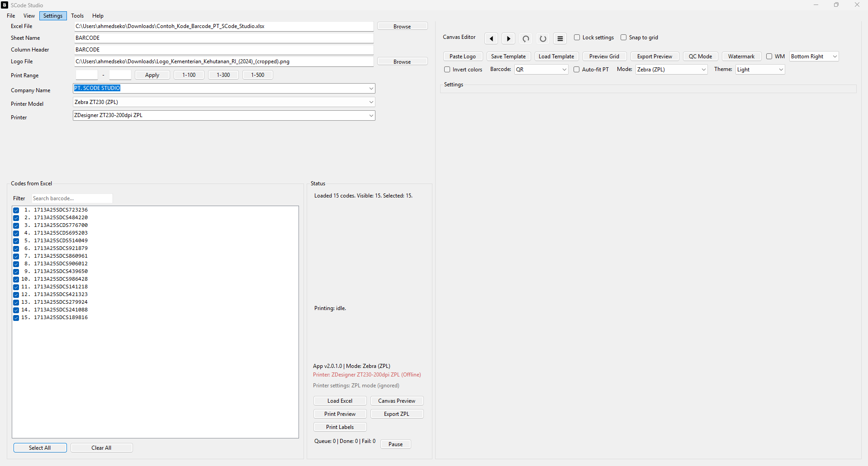868x466 pixels.
Task: Click the rotate clockwise icon
Action: [543, 38]
